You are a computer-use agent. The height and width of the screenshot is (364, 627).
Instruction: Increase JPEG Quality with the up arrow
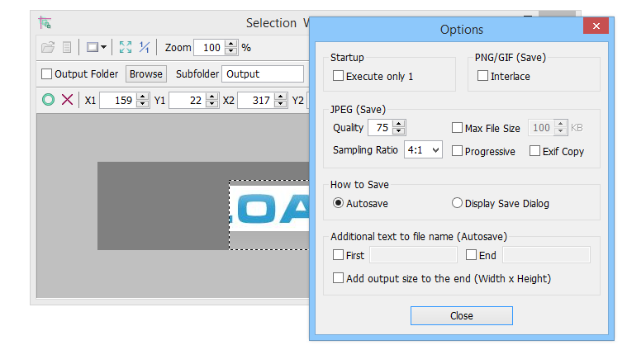click(x=399, y=124)
